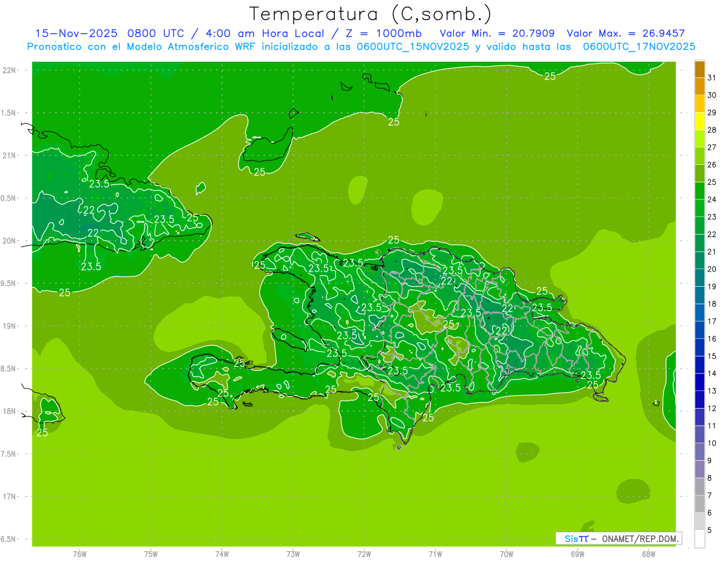Click the 5 value on the color scale

tap(710, 530)
